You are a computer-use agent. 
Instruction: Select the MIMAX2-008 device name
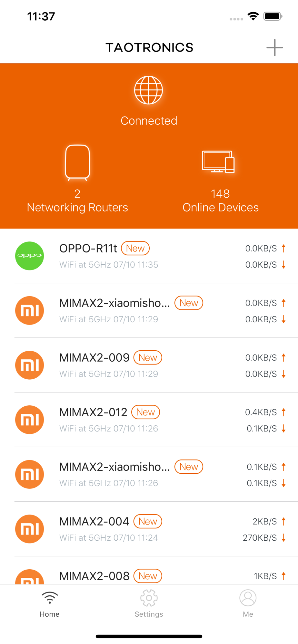(x=94, y=576)
